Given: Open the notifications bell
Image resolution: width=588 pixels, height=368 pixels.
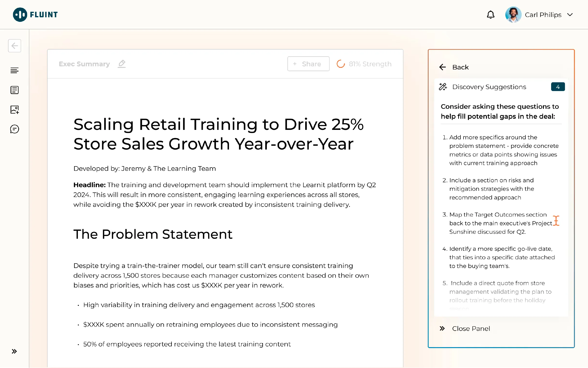Looking at the screenshot, I should [490, 15].
